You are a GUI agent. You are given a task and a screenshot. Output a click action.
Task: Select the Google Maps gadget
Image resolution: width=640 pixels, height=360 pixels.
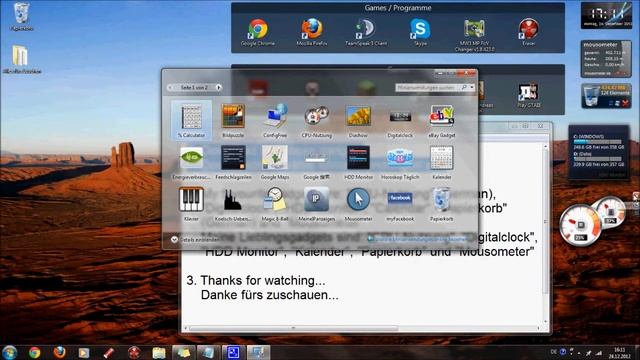click(x=275, y=163)
